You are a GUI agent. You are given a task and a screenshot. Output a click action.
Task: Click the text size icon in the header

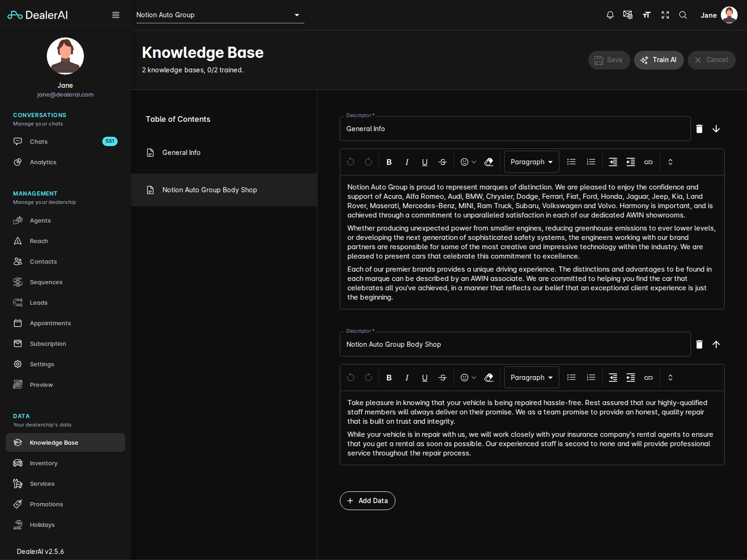coord(647,15)
